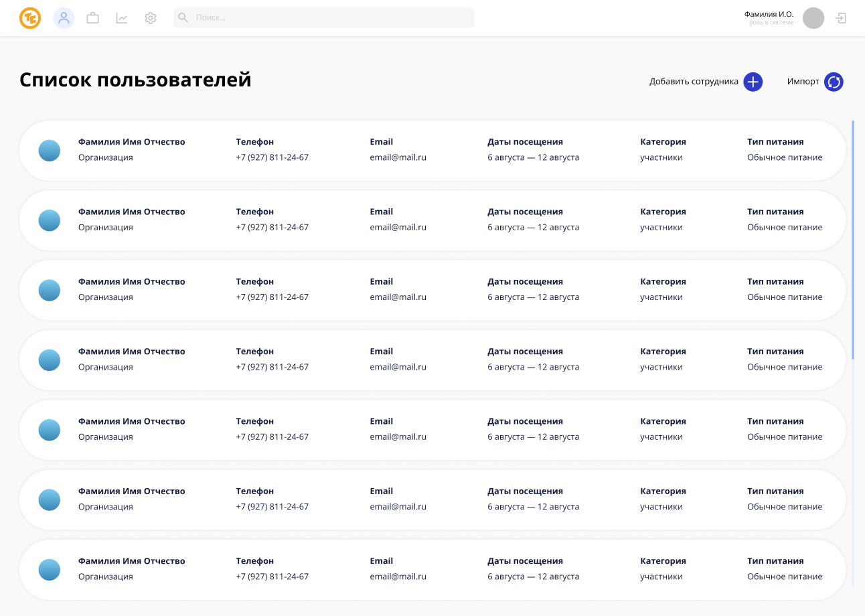This screenshot has width=865, height=616.
Task: Click the blue import refresh icon
Action: (834, 82)
